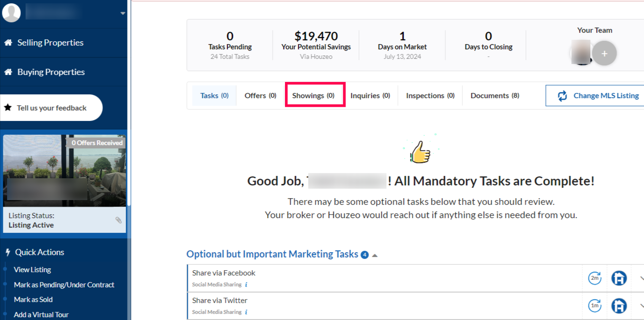Image resolution: width=644 pixels, height=320 pixels.
Task: Click the add team member plus icon
Action: click(x=604, y=54)
